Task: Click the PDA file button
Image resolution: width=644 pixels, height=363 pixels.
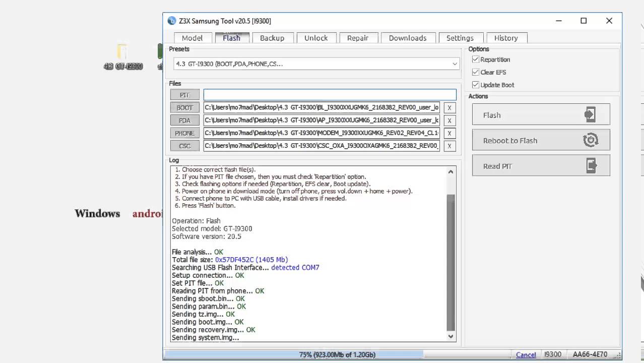Action: [x=185, y=120]
